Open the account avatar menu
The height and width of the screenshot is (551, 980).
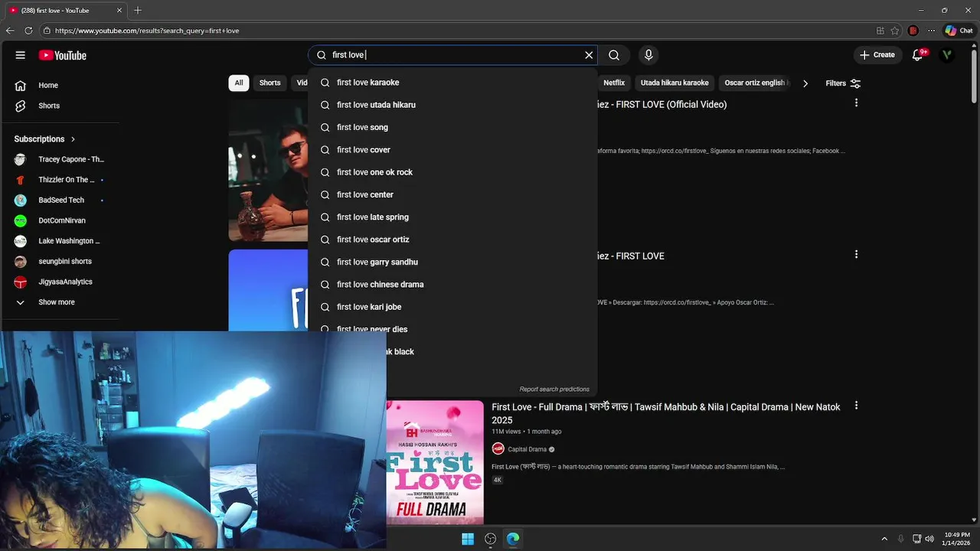947,55
